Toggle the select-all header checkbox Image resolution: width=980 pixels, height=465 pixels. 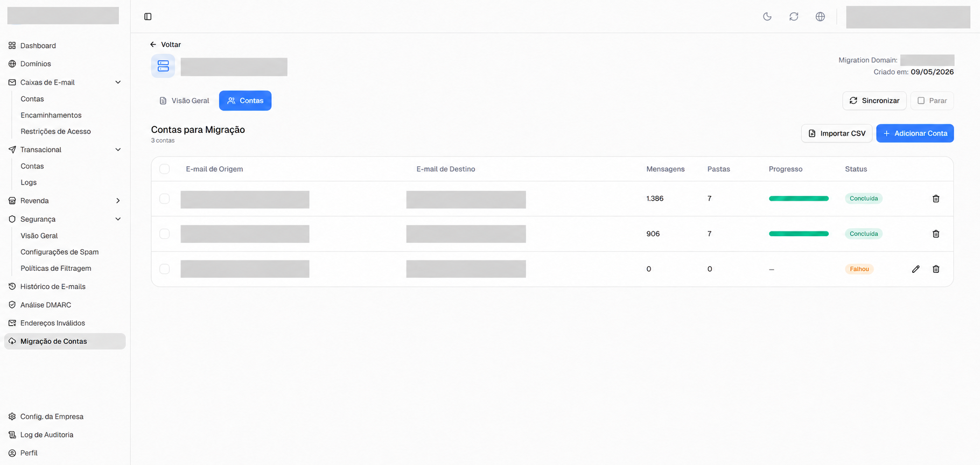tap(165, 169)
